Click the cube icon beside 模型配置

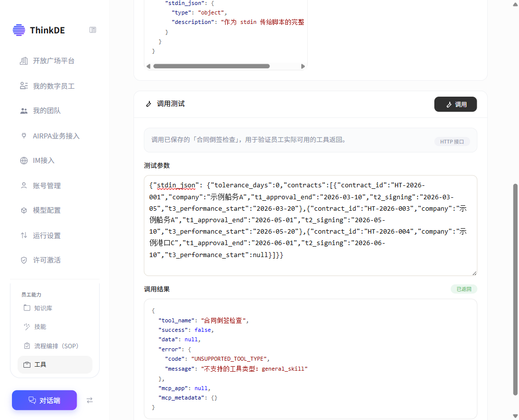tap(24, 210)
